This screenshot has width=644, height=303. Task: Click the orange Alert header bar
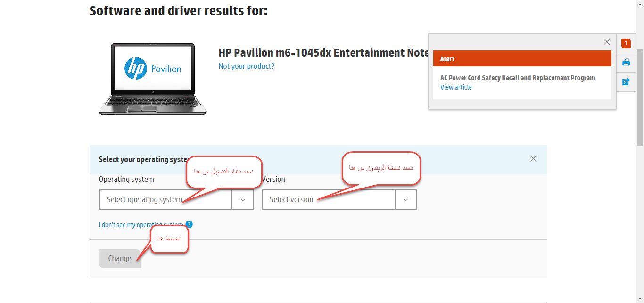tap(522, 59)
